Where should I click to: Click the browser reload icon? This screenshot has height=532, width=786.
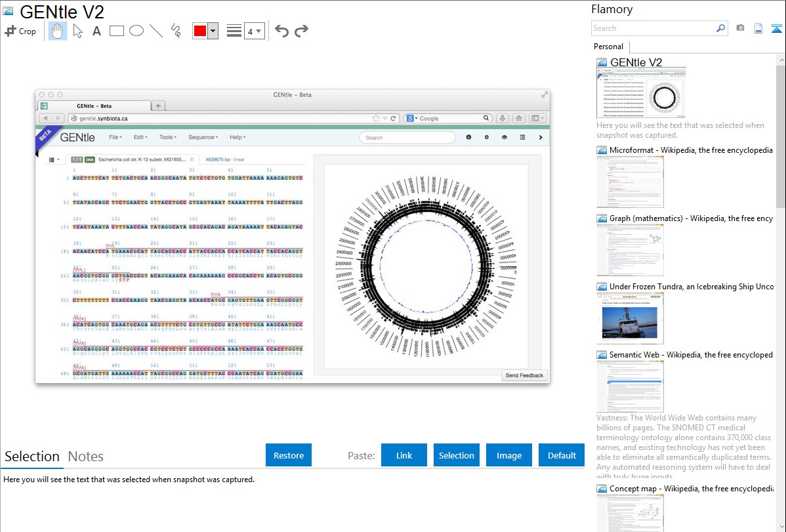point(394,118)
